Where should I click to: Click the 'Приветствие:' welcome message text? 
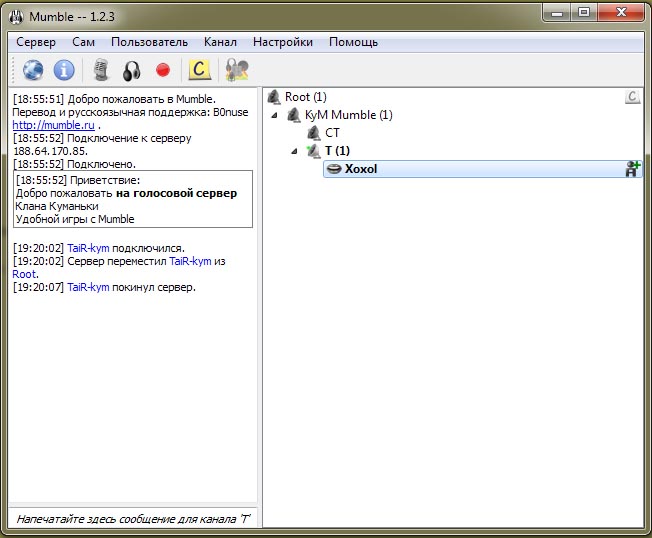click(105, 180)
